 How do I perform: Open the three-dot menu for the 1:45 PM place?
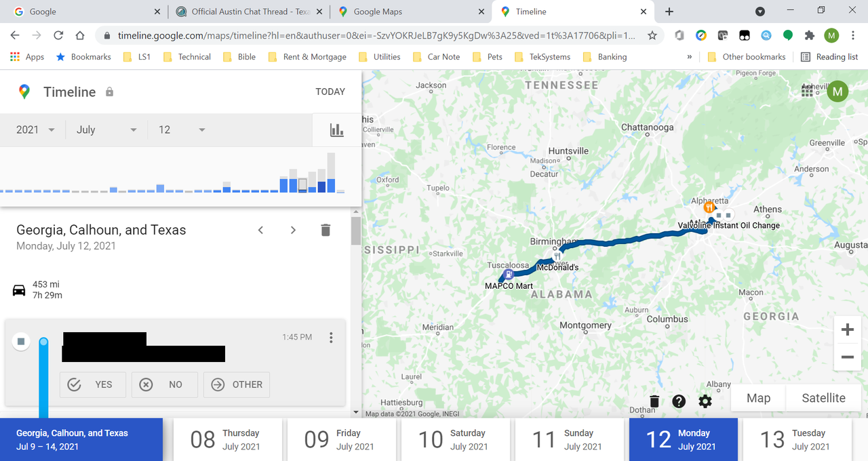[331, 338]
